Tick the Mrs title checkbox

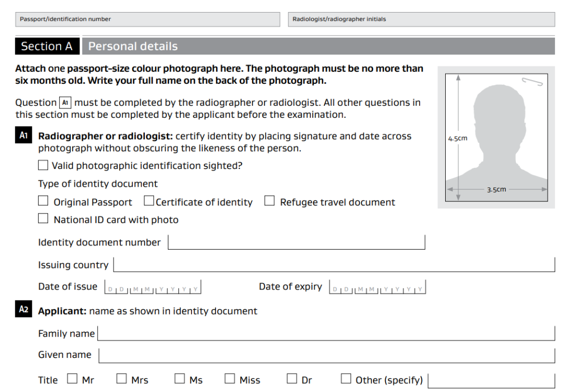(x=121, y=378)
